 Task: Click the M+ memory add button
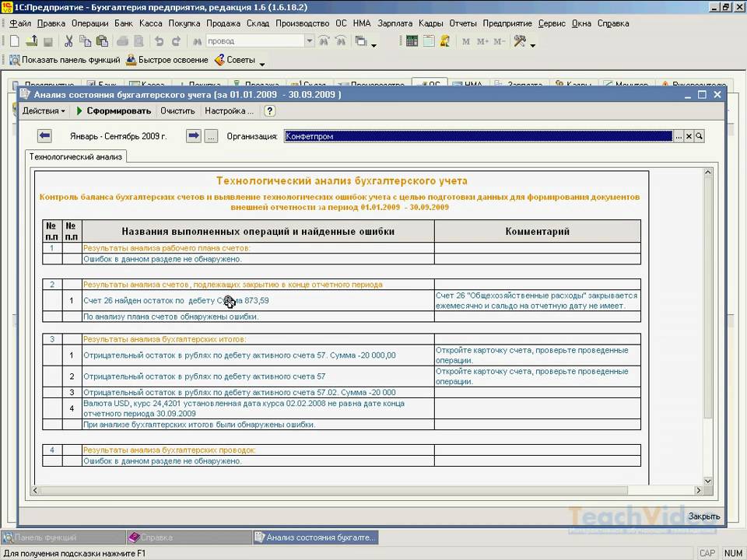coord(482,41)
